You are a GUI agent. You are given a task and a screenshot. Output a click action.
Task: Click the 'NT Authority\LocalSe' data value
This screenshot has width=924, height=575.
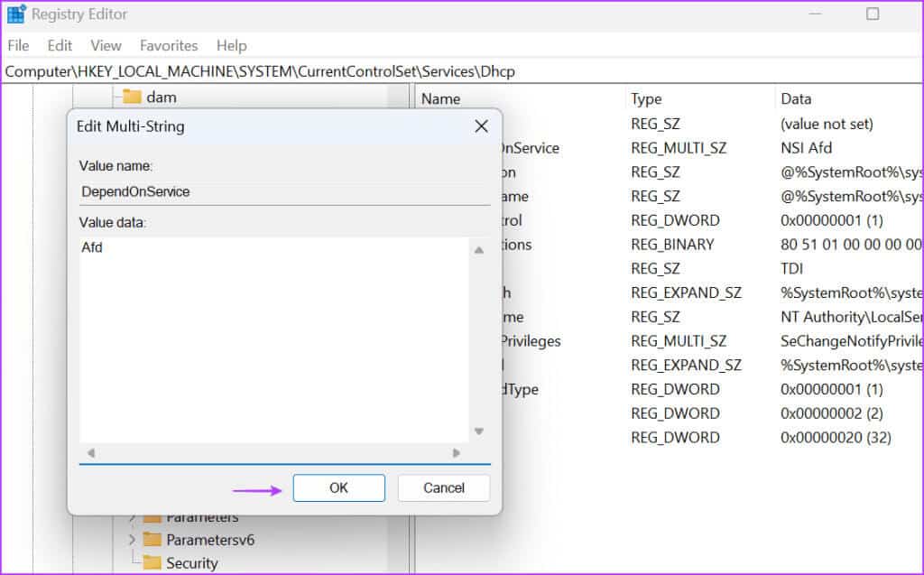click(851, 317)
